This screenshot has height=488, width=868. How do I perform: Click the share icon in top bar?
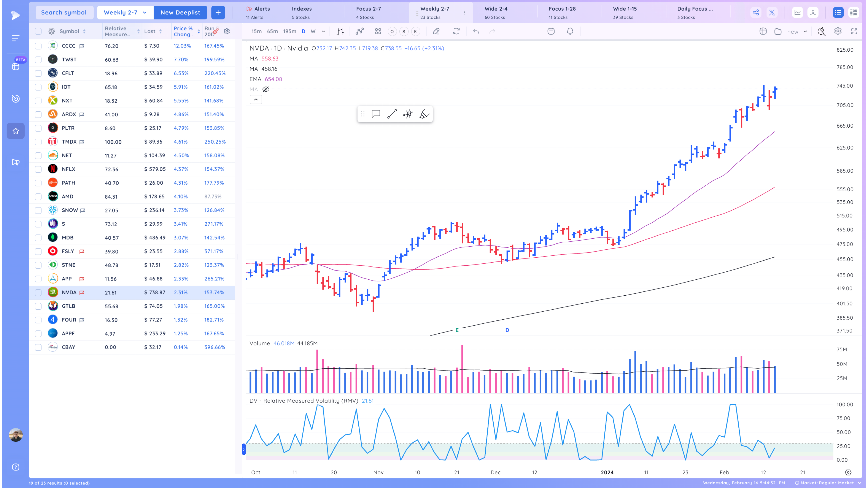pos(756,13)
